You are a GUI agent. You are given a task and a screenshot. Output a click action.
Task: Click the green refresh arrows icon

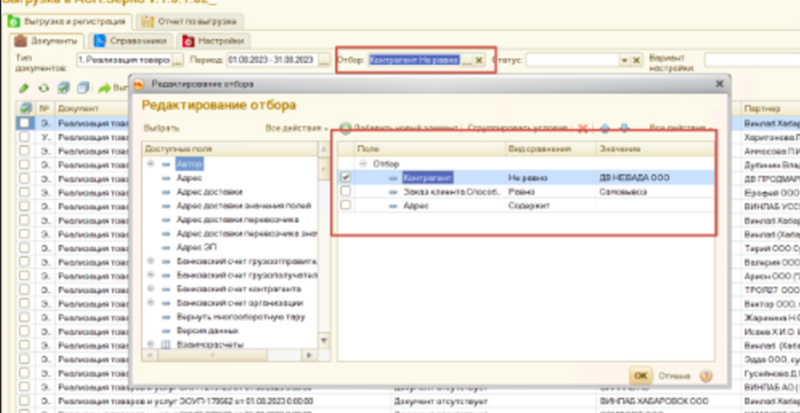point(43,88)
